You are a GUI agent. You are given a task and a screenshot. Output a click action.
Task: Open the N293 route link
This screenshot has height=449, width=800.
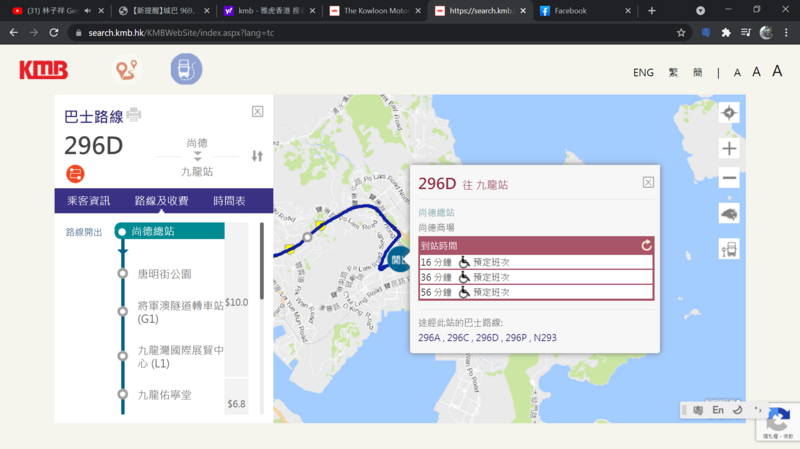(543, 338)
